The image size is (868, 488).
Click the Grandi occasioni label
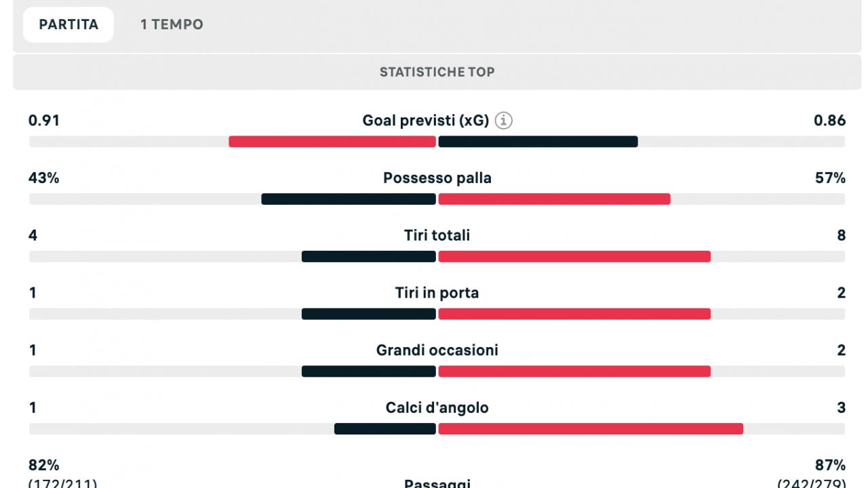pos(437,350)
